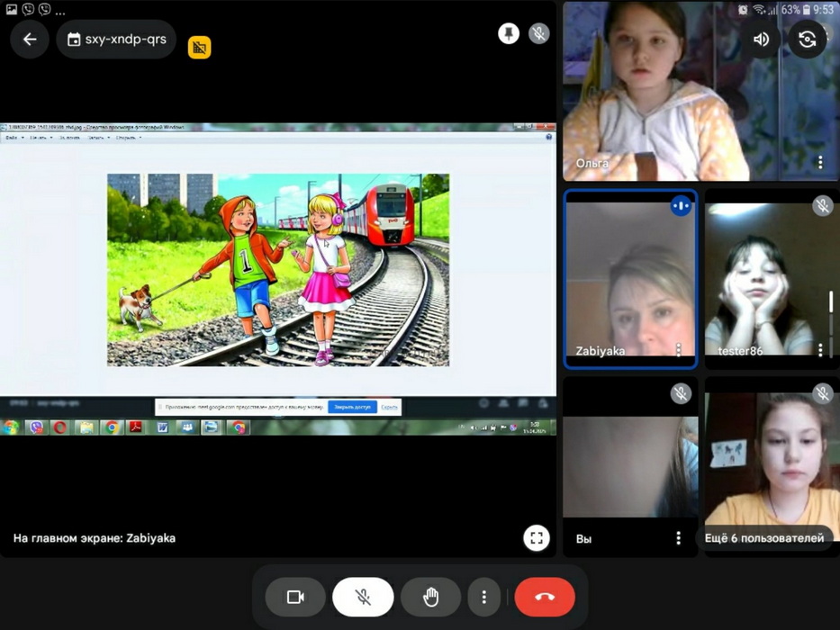The height and width of the screenshot is (630, 840).
Task: Raise your hand
Action: [x=430, y=596]
